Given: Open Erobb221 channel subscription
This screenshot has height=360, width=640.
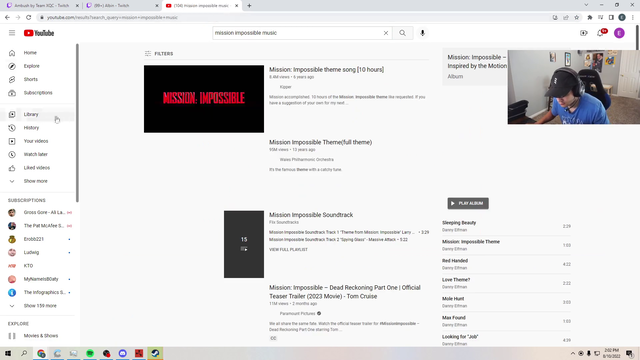Looking at the screenshot, I should tap(38, 239).
